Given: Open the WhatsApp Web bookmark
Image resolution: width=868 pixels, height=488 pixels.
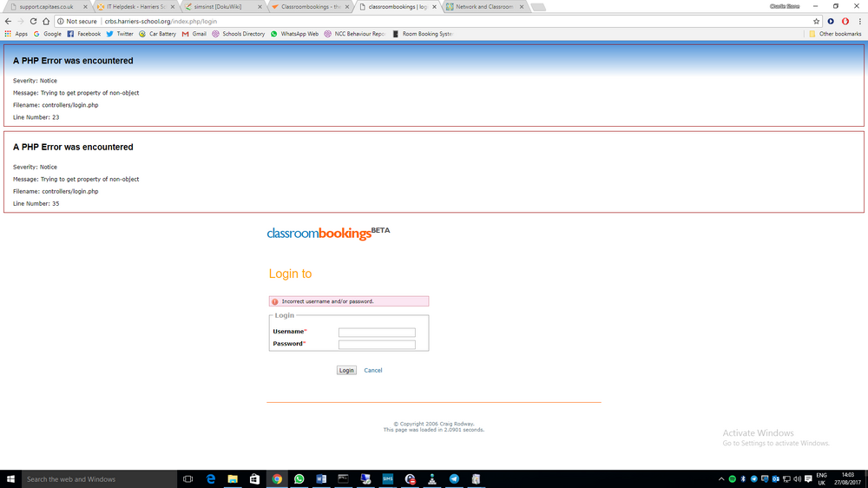Looking at the screenshot, I should click(294, 34).
